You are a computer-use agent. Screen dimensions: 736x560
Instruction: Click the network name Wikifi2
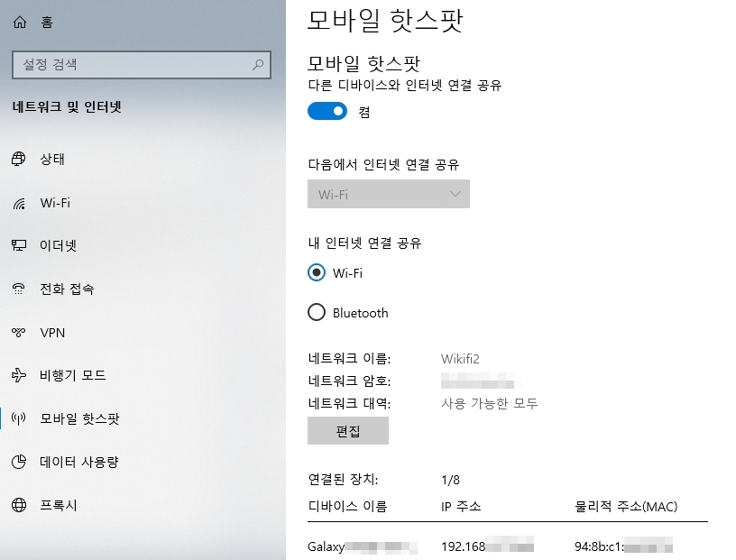click(x=460, y=359)
